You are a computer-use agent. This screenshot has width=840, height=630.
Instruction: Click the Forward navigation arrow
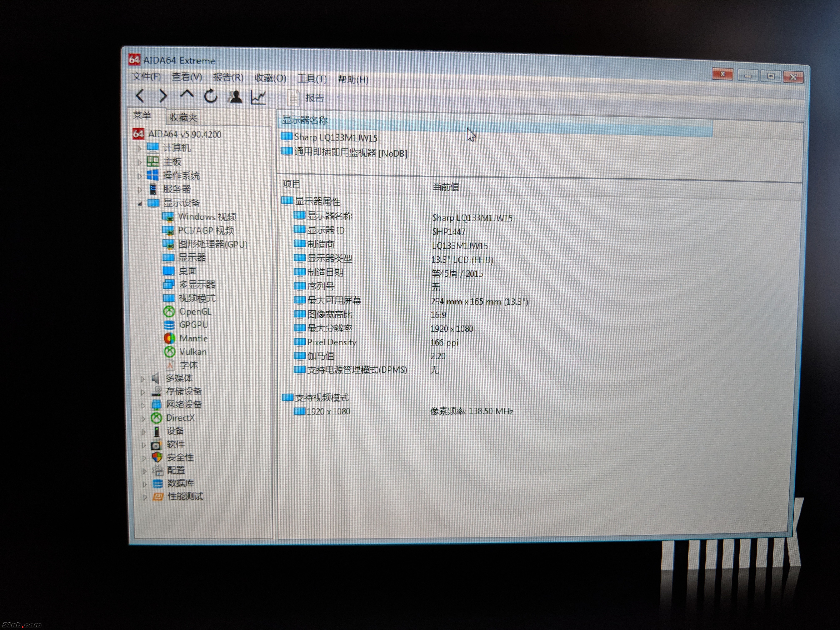tap(163, 96)
